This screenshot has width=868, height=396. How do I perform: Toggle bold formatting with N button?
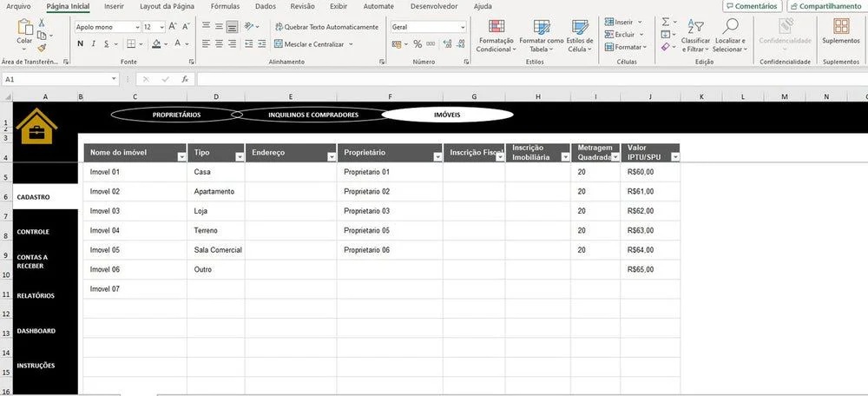[x=80, y=43]
